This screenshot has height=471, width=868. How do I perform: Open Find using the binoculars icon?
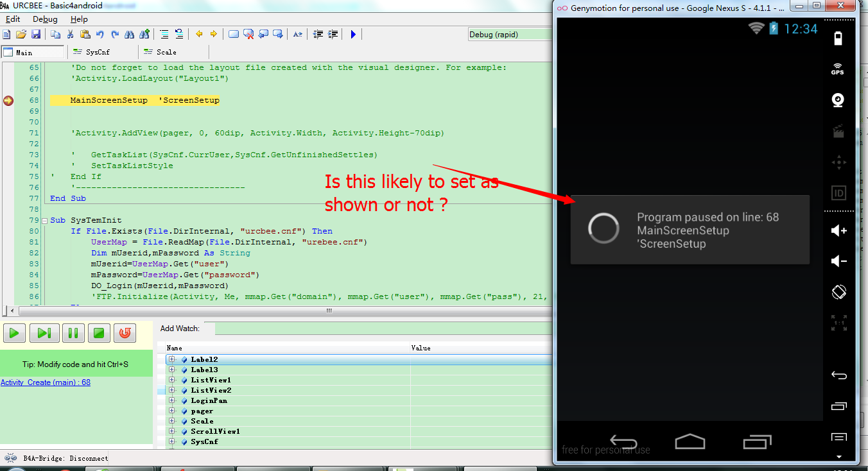(x=129, y=34)
